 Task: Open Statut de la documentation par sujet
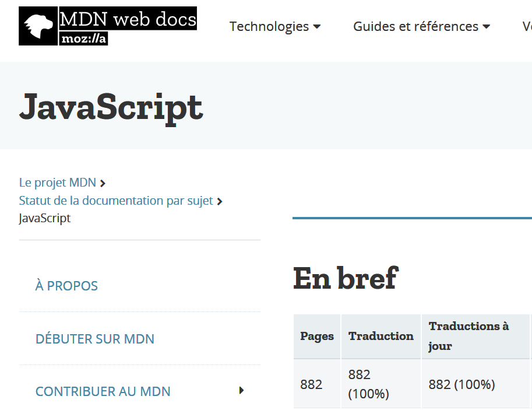point(116,201)
